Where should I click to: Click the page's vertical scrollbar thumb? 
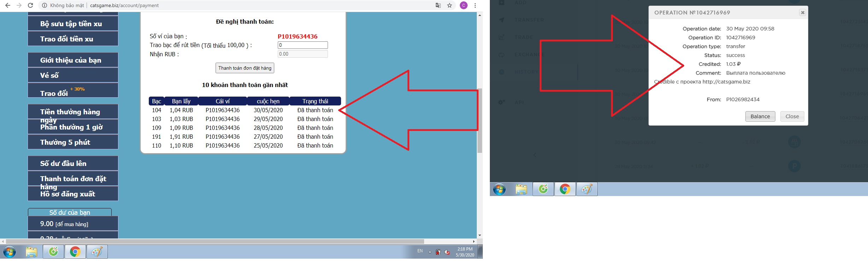pyautogui.click(x=480, y=120)
